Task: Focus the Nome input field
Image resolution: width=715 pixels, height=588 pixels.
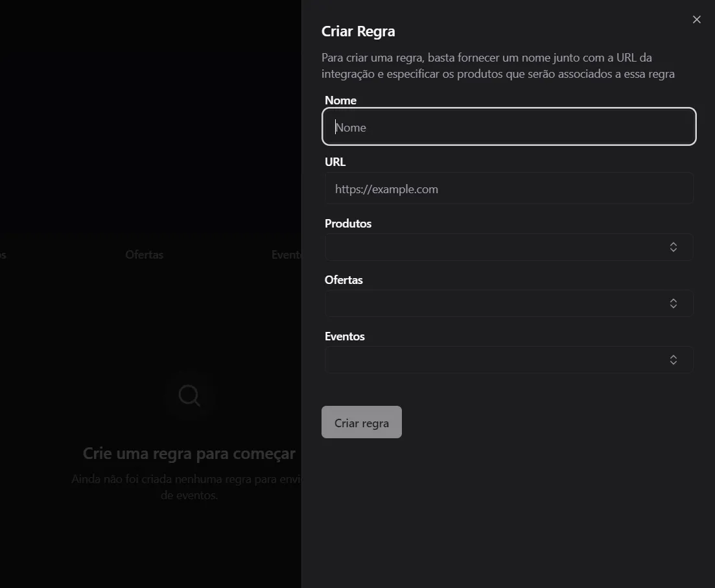Action: pyautogui.click(x=509, y=127)
